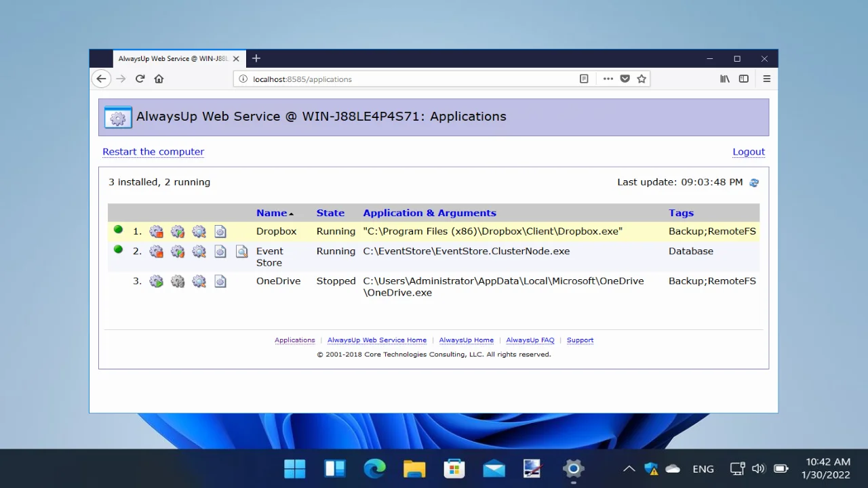Open Microsoft Edge from the taskbar

click(374, 468)
